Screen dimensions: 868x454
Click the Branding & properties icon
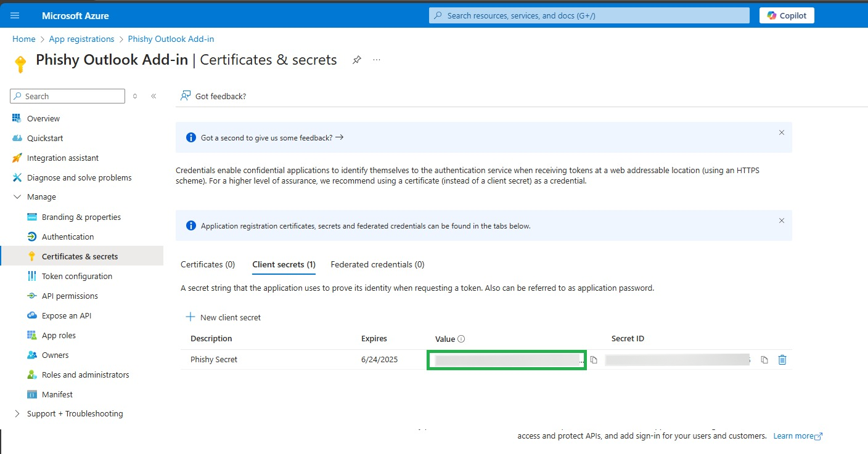(x=32, y=217)
